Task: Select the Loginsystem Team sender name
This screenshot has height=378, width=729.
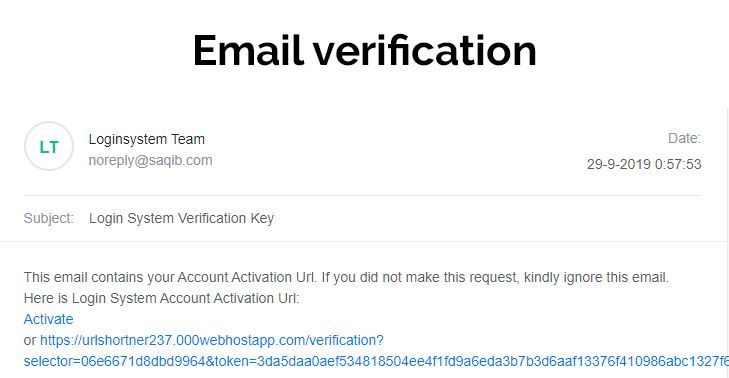Action: (x=146, y=139)
